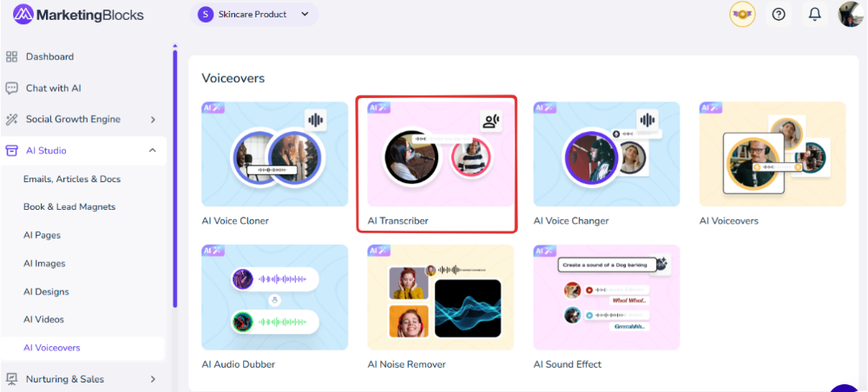
Task: Click the Chat with AI bubble icon
Action: (12, 88)
